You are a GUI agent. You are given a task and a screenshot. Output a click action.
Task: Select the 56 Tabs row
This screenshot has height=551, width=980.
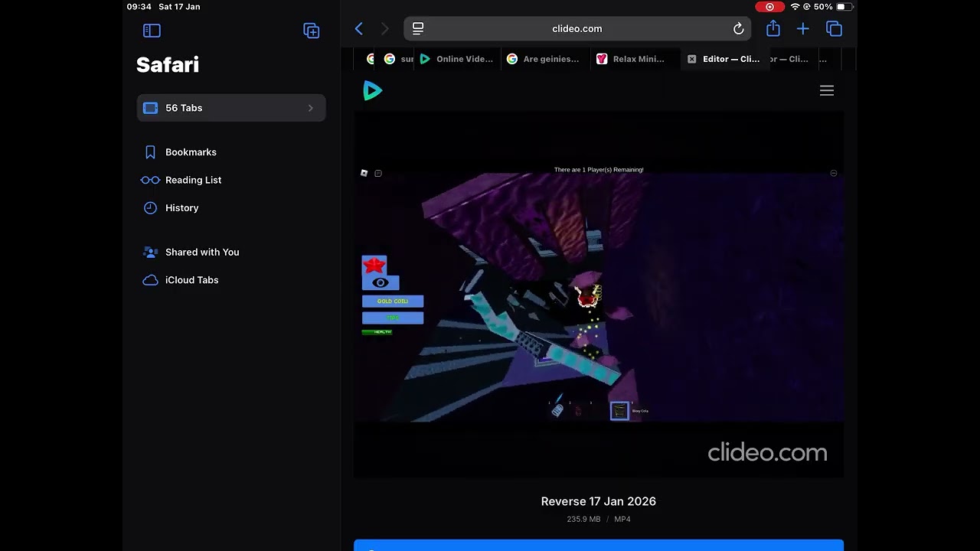pos(231,108)
